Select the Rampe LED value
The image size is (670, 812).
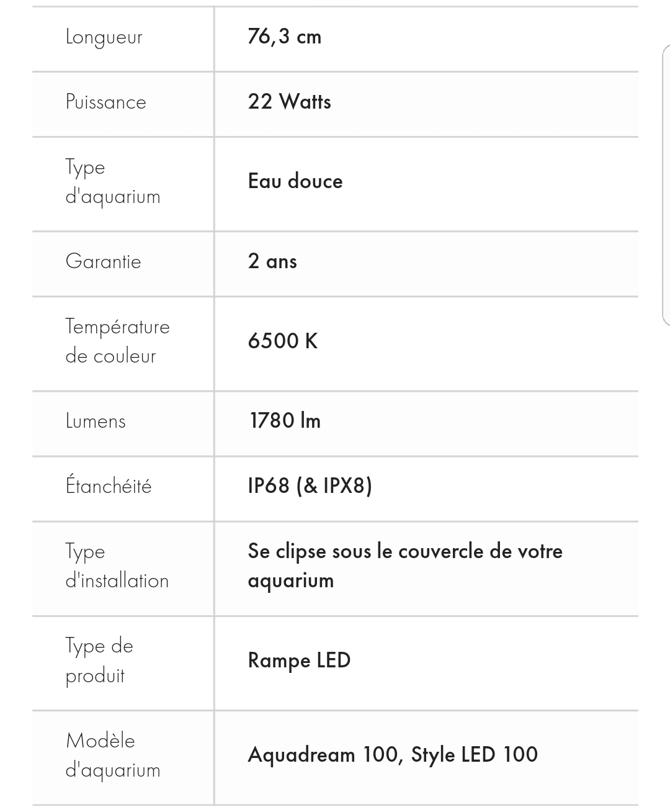[299, 660]
